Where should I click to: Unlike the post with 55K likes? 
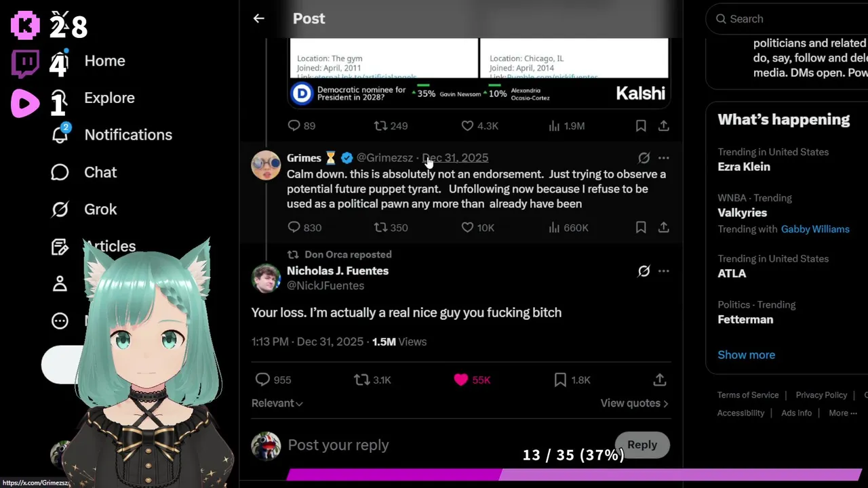click(x=461, y=380)
